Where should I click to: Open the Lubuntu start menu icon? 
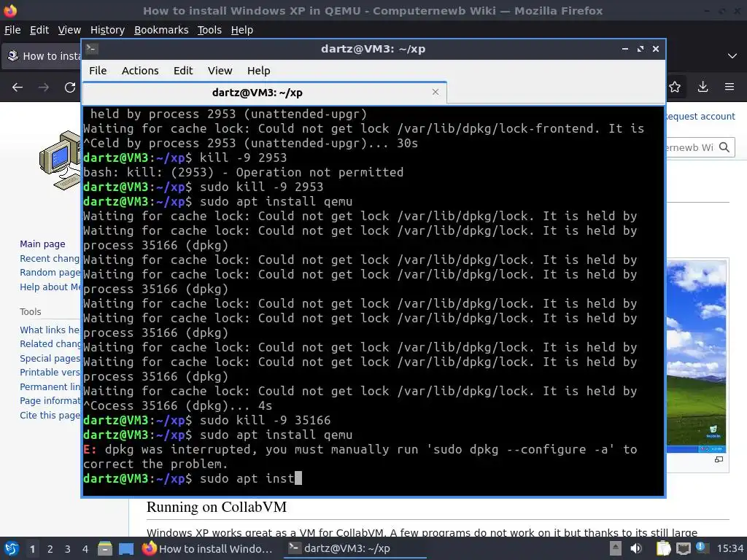(x=11, y=548)
